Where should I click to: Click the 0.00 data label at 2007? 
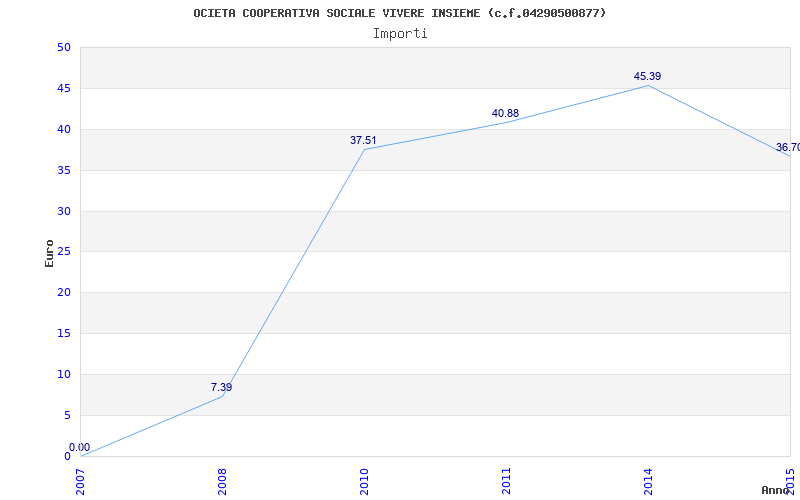coord(80,447)
